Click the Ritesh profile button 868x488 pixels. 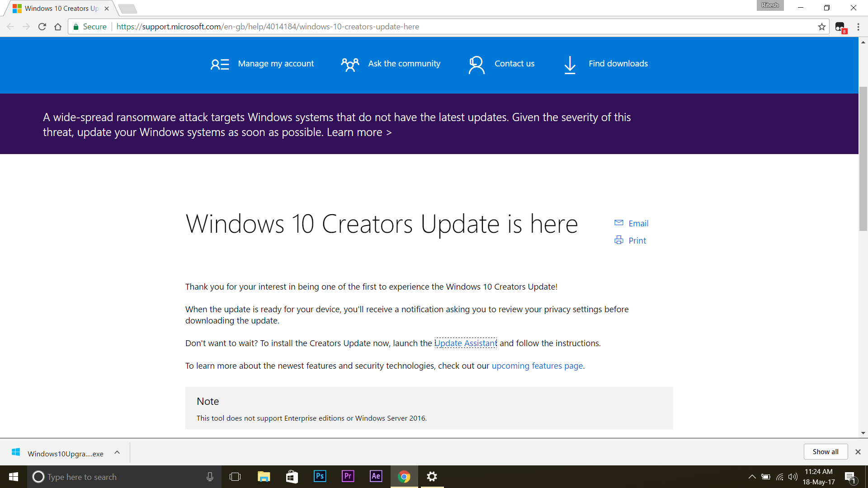(x=770, y=5)
